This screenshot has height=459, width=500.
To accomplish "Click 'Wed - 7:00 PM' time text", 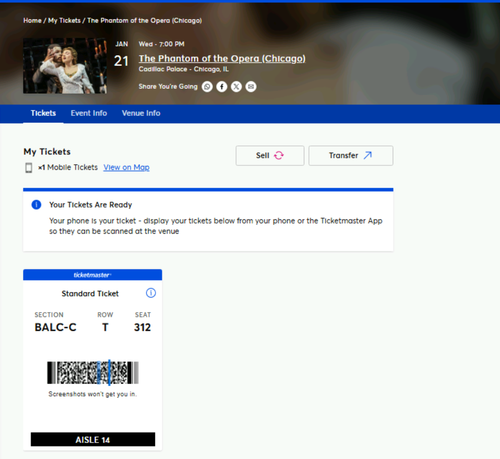I will coord(162,44).
